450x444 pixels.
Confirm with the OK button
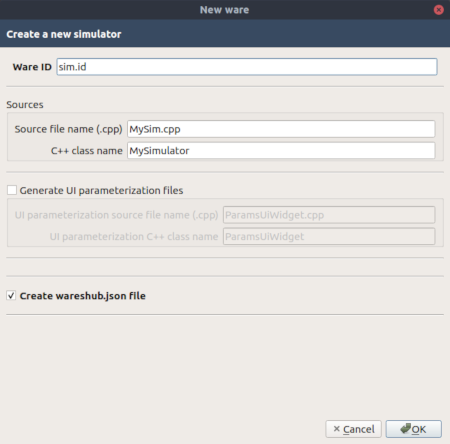point(413,429)
